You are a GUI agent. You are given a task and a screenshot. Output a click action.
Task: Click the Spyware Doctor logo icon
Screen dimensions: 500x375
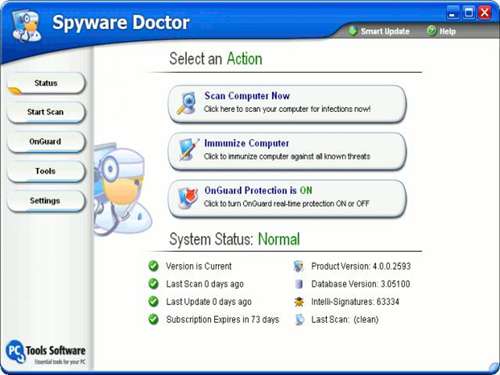(27, 26)
